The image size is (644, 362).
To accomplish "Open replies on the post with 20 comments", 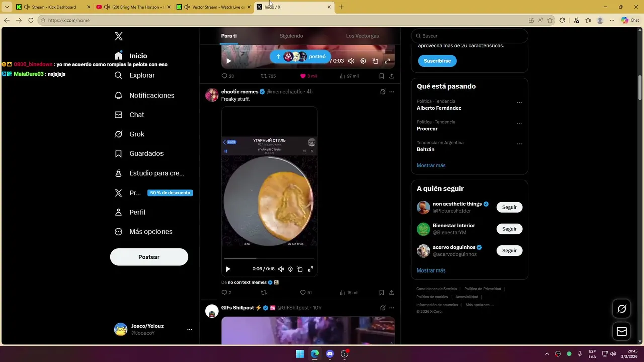I will tap(228, 76).
